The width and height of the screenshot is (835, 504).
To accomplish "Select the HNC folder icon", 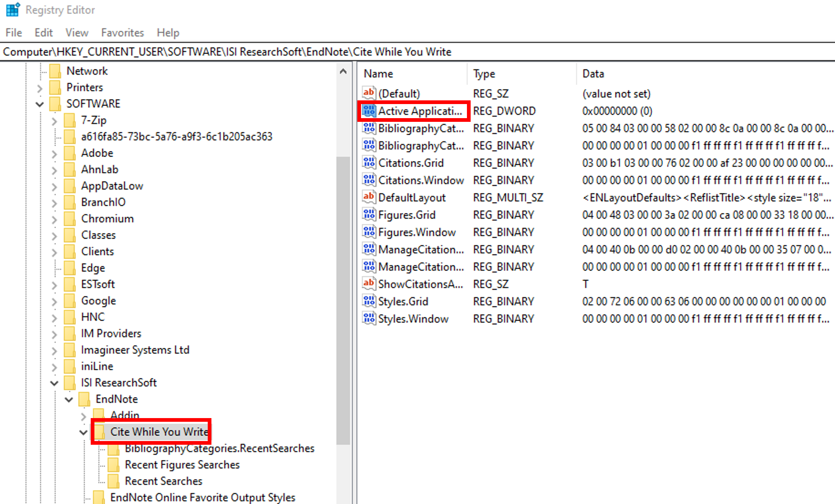I will point(70,317).
